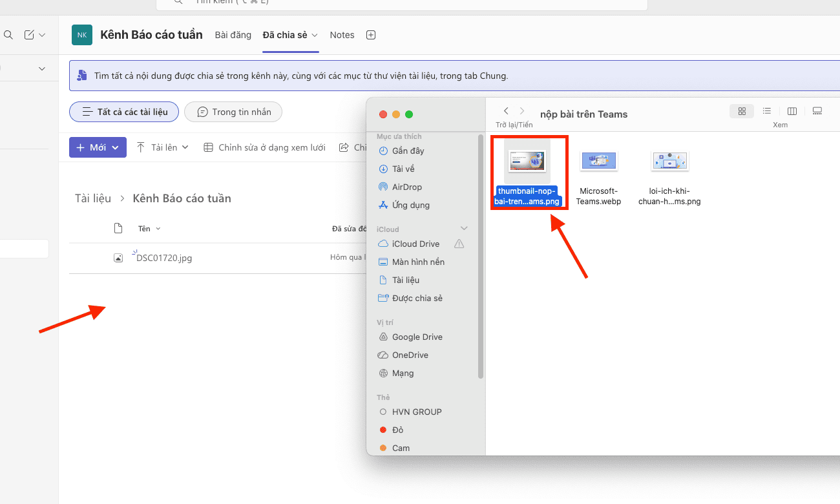This screenshot has width=840, height=504.
Task: Click "Chỉnh sửa ở dạng xem lưới" button
Action: coord(265,147)
